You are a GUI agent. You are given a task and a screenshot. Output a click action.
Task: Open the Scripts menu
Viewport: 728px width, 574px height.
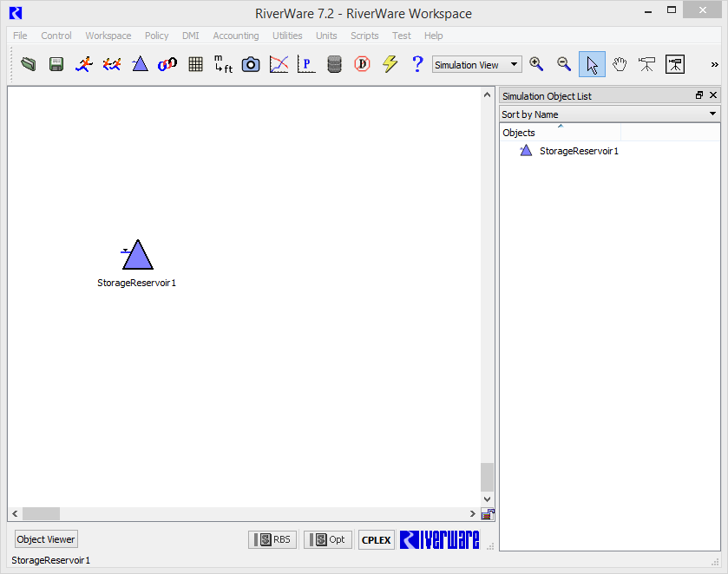tap(364, 36)
